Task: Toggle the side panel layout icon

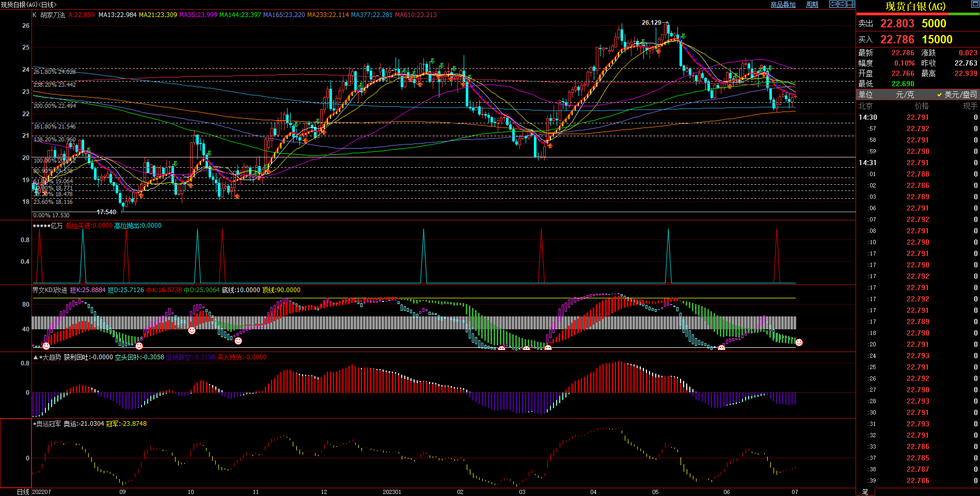Action: 851,4
